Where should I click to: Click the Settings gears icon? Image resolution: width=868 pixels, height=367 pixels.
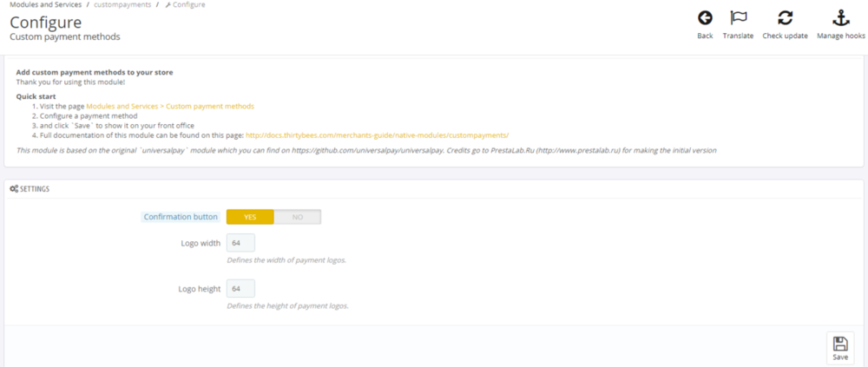point(14,189)
